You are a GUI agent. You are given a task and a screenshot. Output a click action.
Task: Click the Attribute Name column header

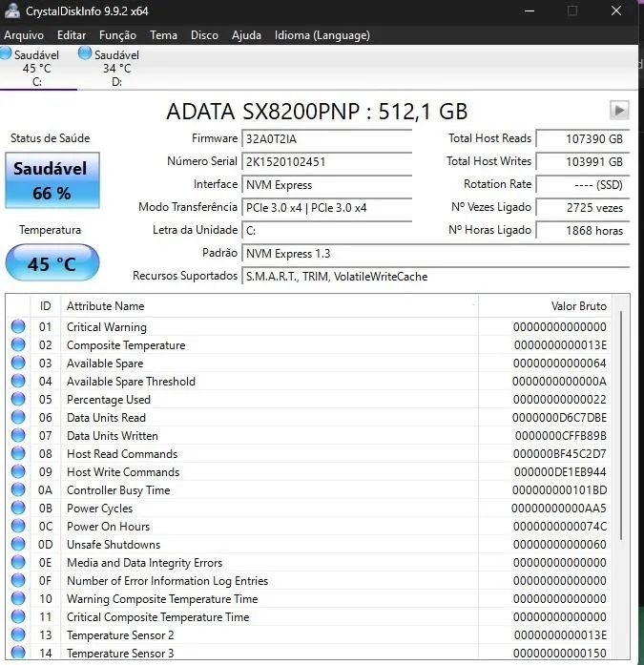[270, 305]
